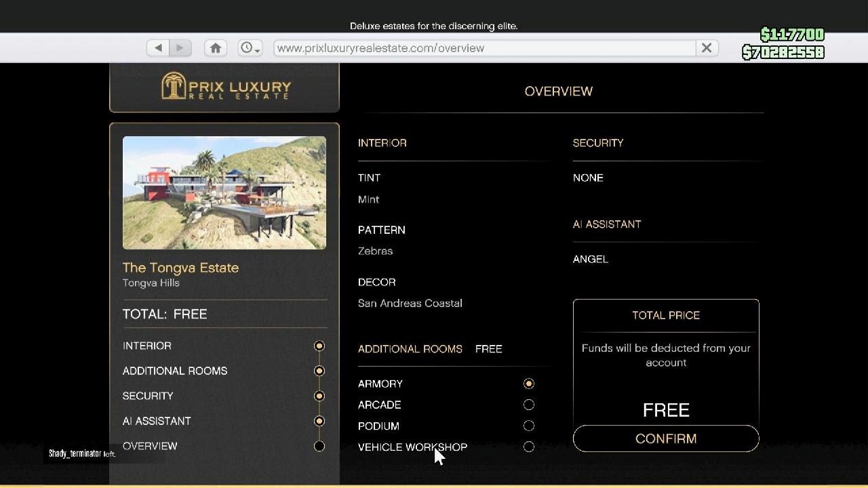Click the ARMORY room label

tap(380, 384)
